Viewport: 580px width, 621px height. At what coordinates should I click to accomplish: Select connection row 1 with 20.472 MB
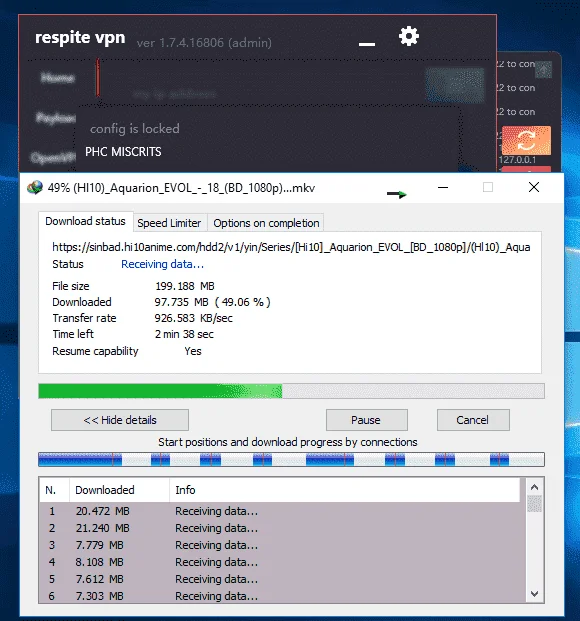pos(282,511)
